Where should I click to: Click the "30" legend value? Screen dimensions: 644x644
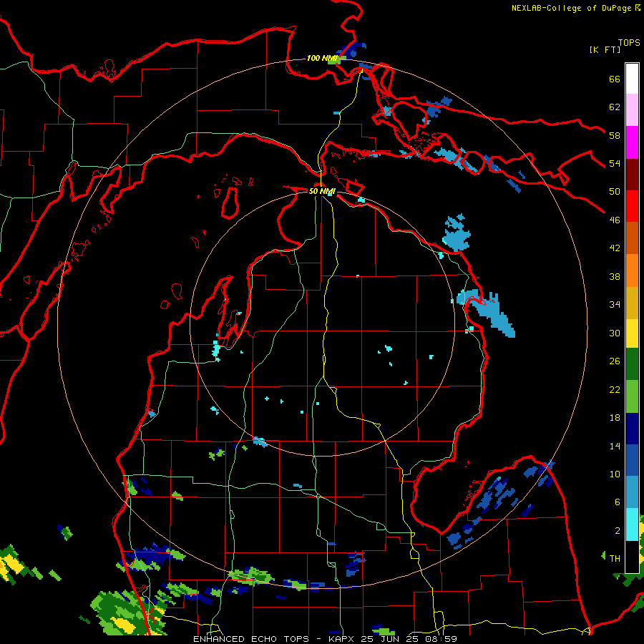[615, 333]
